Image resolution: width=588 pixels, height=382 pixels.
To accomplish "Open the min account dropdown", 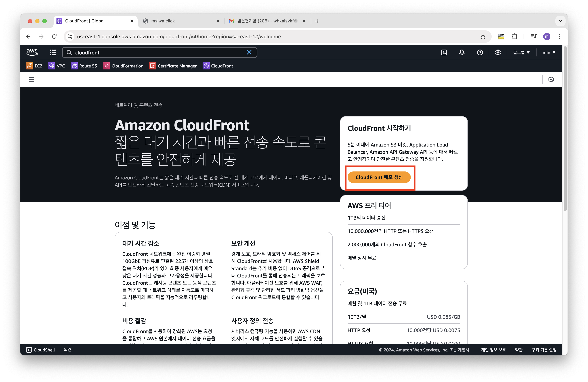I will [549, 53].
